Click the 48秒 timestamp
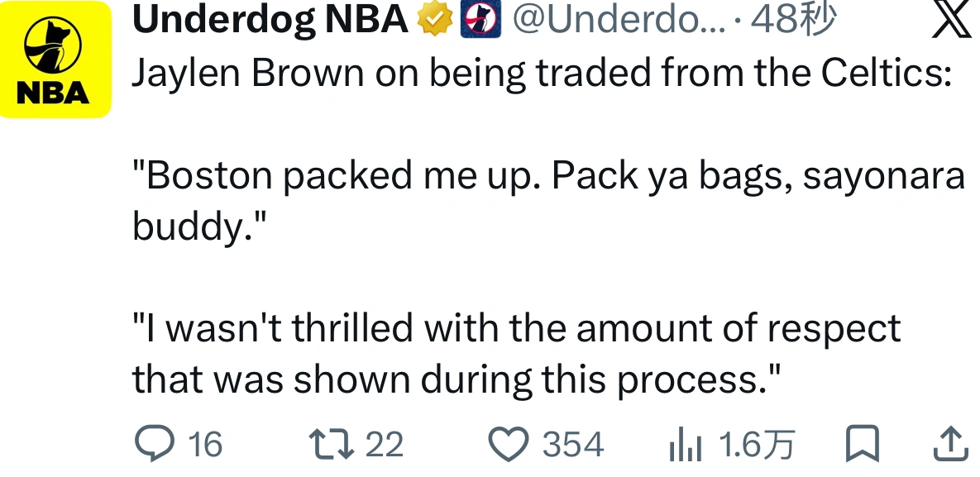The image size is (980, 477). pyautogui.click(x=793, y=19)
